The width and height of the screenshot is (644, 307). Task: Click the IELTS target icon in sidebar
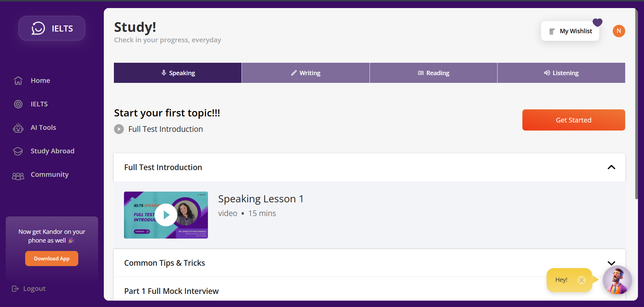pos(18,104)
